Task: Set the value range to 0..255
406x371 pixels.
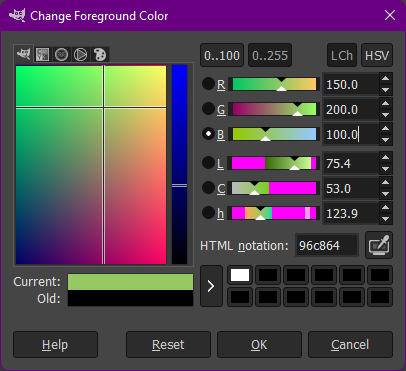Action: [270, 55]
